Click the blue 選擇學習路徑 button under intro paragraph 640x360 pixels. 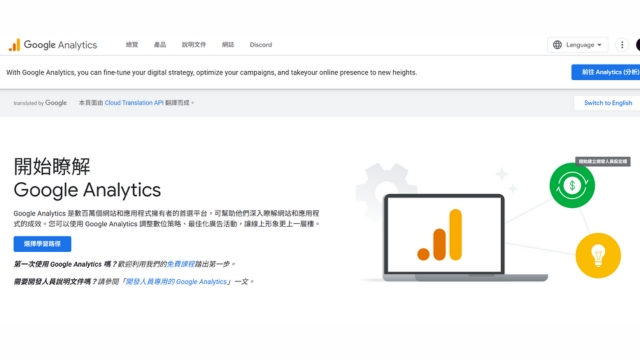tap(42, 244)
